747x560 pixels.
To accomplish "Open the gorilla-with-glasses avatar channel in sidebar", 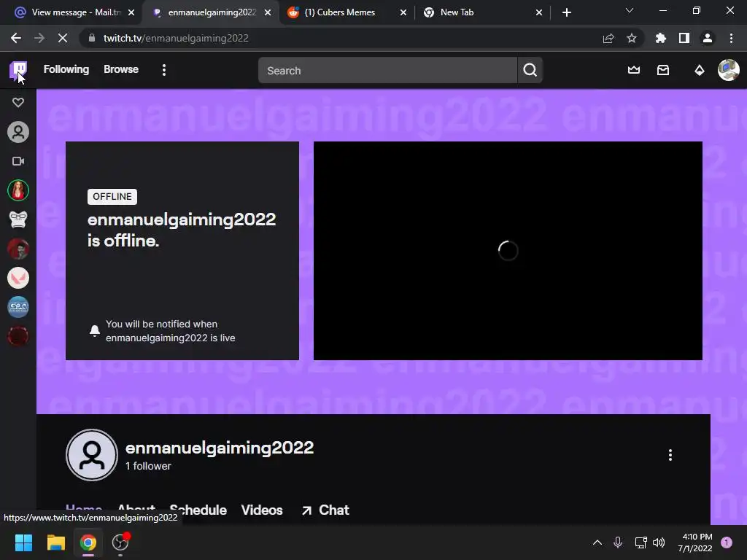I will coord(18,219).
